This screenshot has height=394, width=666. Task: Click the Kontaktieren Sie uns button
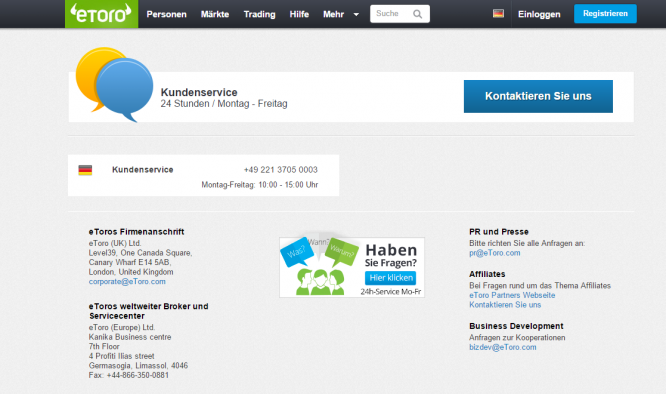(538, 96)
